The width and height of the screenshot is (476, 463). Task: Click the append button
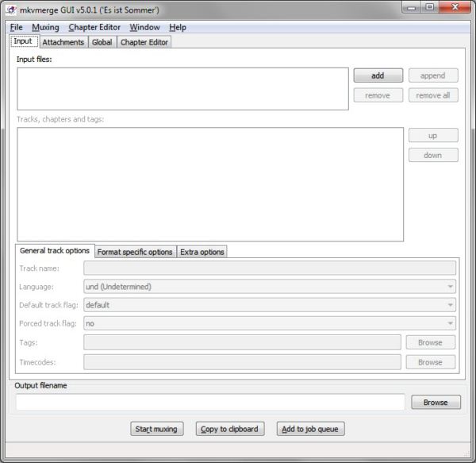click(433, 75)
